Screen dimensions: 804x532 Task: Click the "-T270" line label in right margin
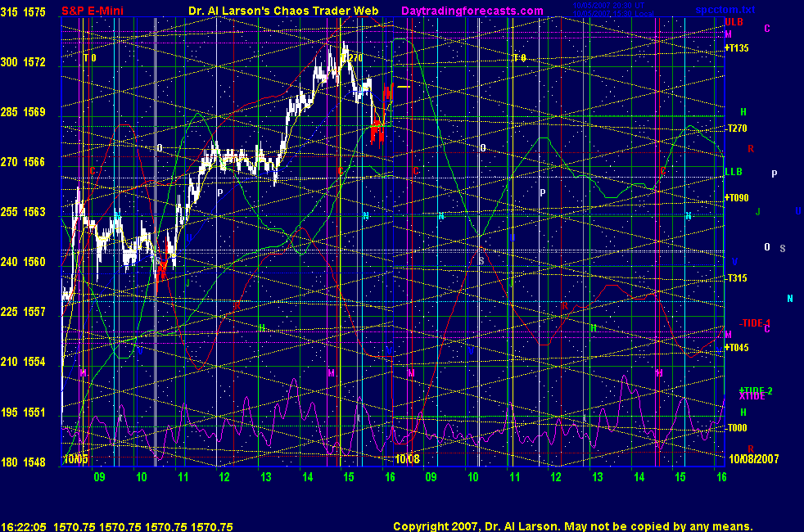[737, 128]
